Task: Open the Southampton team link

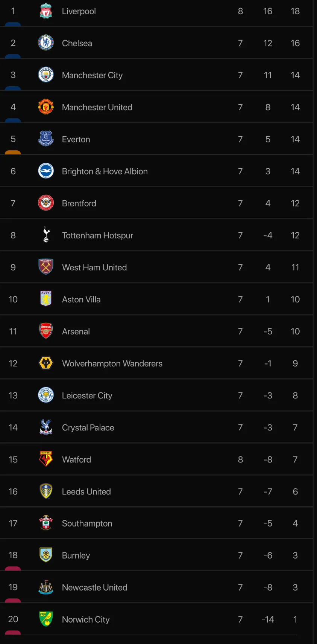Action: pos(87,523)
